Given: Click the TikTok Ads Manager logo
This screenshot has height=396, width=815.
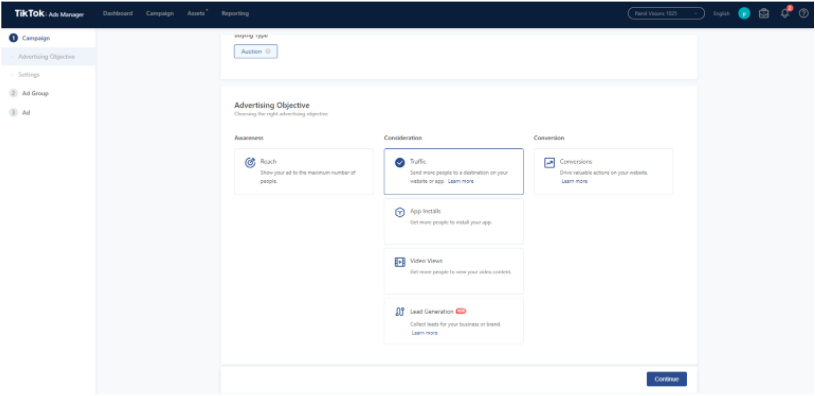Looking at the screenshot, I should (49, 14).
